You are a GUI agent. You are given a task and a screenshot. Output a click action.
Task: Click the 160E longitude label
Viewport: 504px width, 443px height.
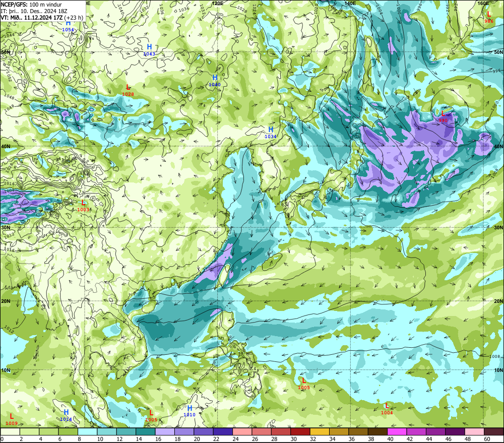click(x=483, y=3)
